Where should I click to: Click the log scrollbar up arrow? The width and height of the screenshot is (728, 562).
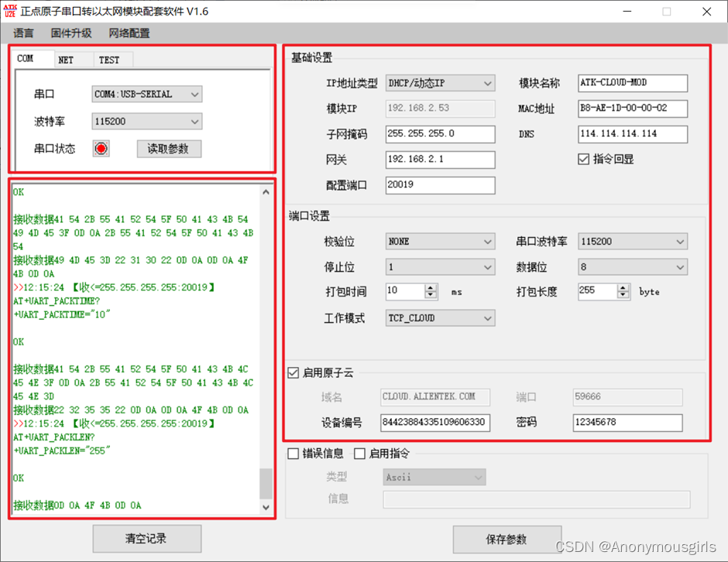click(266, 192)
